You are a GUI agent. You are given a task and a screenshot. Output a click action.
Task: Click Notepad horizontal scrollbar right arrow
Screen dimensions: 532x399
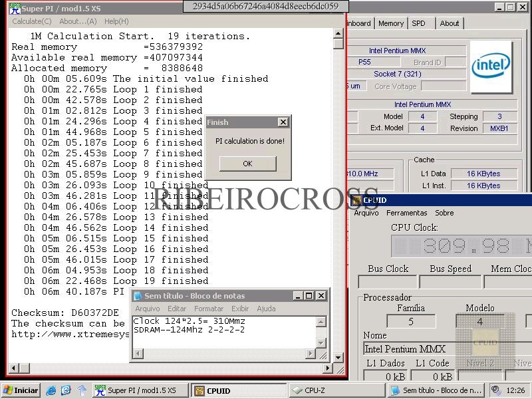click(311, 354)
